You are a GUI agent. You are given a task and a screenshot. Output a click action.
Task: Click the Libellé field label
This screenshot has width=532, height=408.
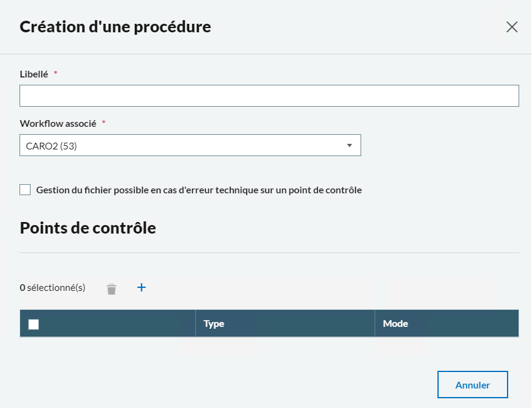[34, 74]
